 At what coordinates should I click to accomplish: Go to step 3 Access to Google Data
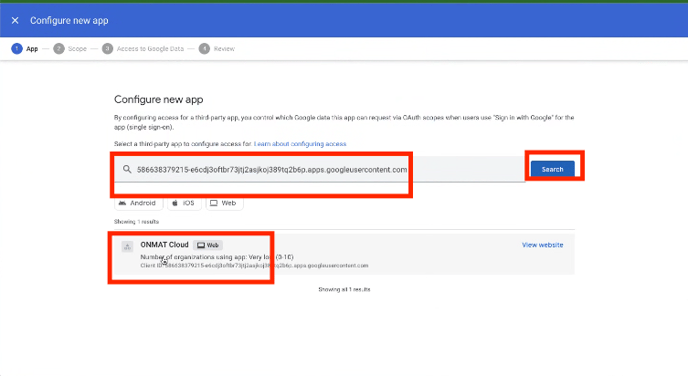click(143, 49)
